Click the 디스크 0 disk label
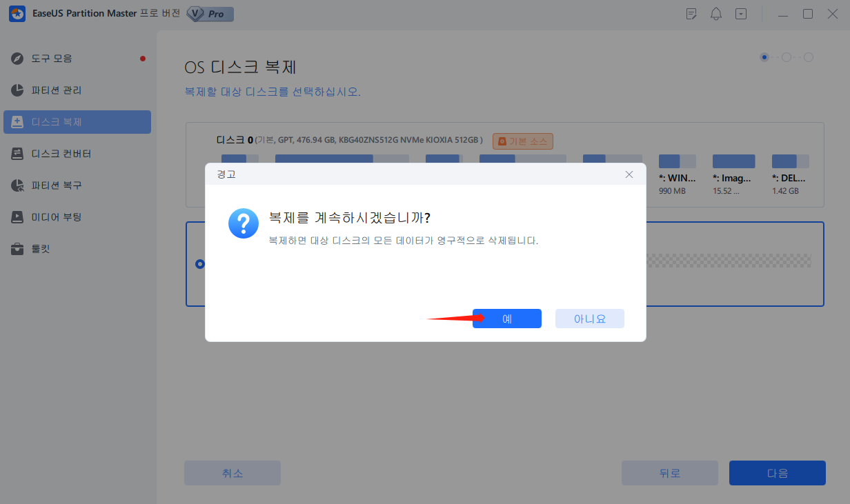Viewport: 850px width, 504px height. pyautogui.click(x=235, y=140)
